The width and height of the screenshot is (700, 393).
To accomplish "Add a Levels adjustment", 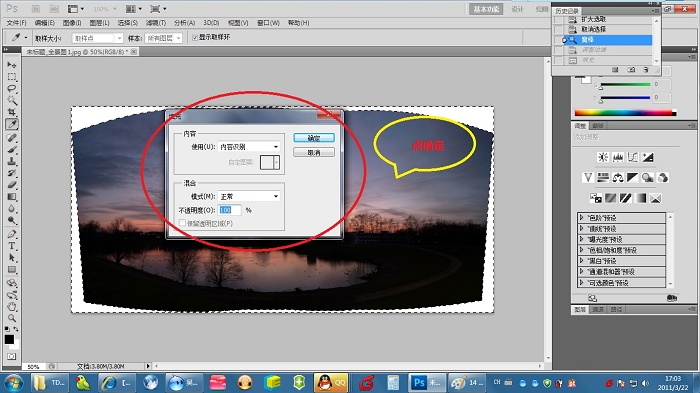I will tap(618, 157).
